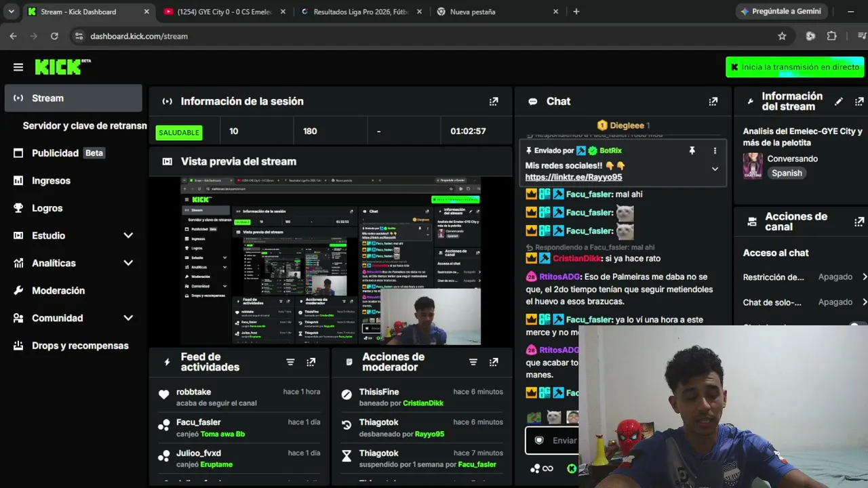This screenshot has width=868, height=488.
Task: Open the hamburger menu beside the Kick logo
Action: pyautogui.click(x=18, y=67)
